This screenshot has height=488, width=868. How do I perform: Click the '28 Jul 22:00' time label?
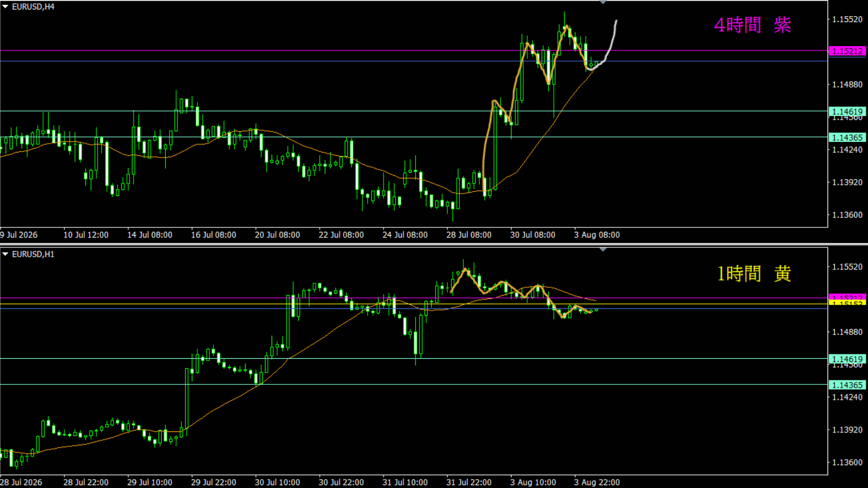(x=86, y=482)
